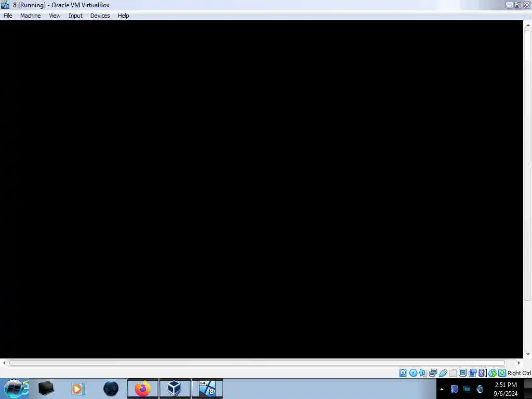Open the File menu
Screen dimensions: 532x399
pyautogui.click(x=8, y=16)
